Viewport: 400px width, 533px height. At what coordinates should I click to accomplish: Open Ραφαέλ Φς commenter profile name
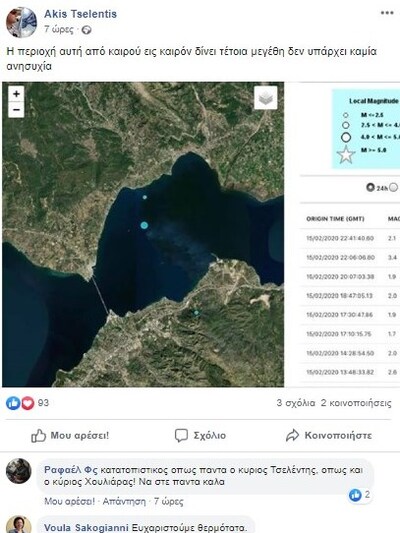click(x=71, y=470)
